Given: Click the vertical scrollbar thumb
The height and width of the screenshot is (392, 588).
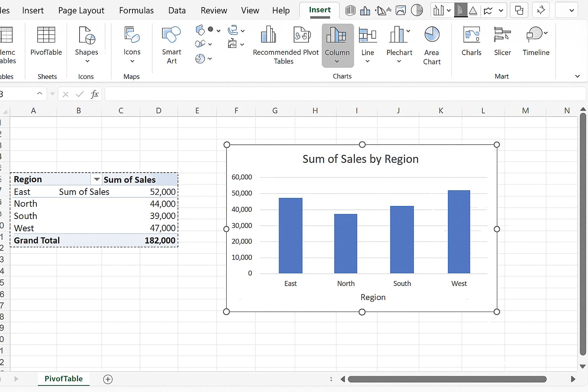Looking at the screenshot, I should pyautogui.click(x=583, y=234).
